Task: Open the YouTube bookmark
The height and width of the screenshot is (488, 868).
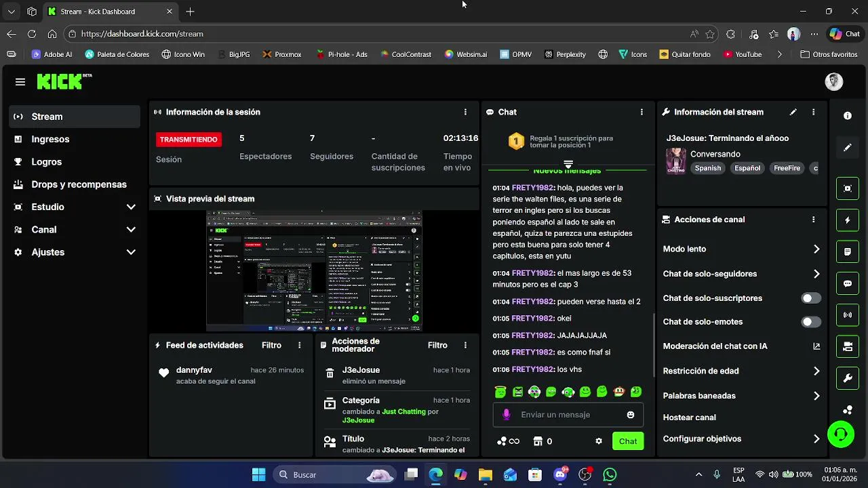Action: [x=742, y=54]
